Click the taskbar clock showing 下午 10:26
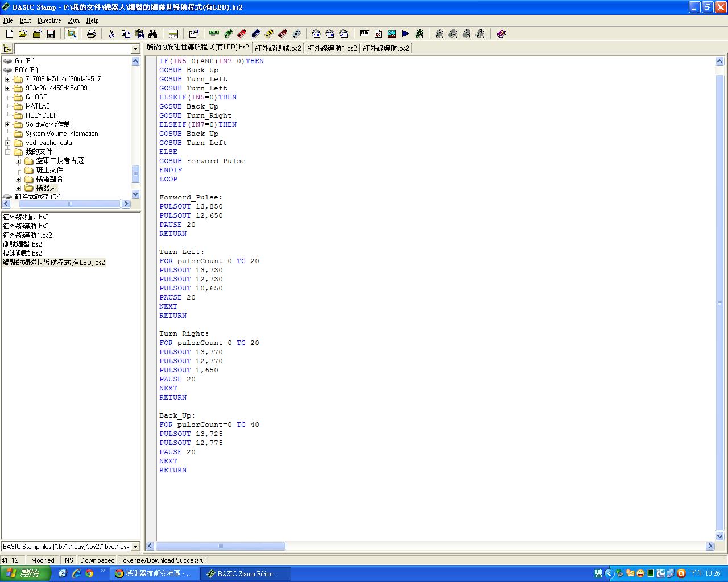The width and height of the screenshot is (728, 582). coord(705,574)
